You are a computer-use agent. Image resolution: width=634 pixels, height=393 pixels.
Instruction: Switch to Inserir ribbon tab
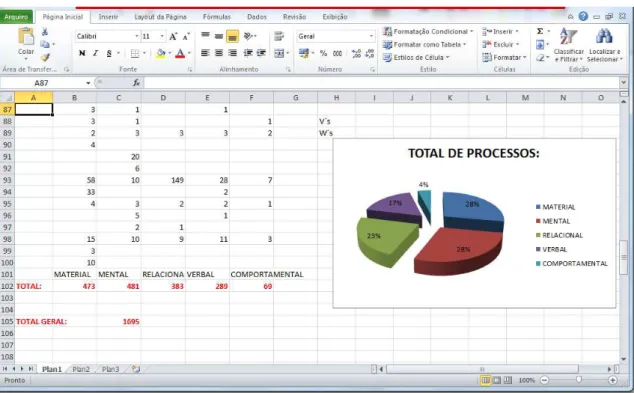coord(108,17)
